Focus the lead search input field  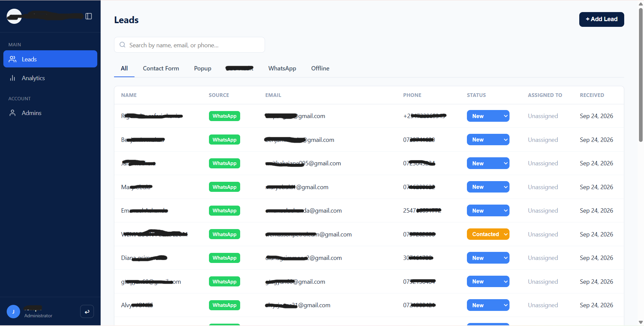click(x=190, y=45)
